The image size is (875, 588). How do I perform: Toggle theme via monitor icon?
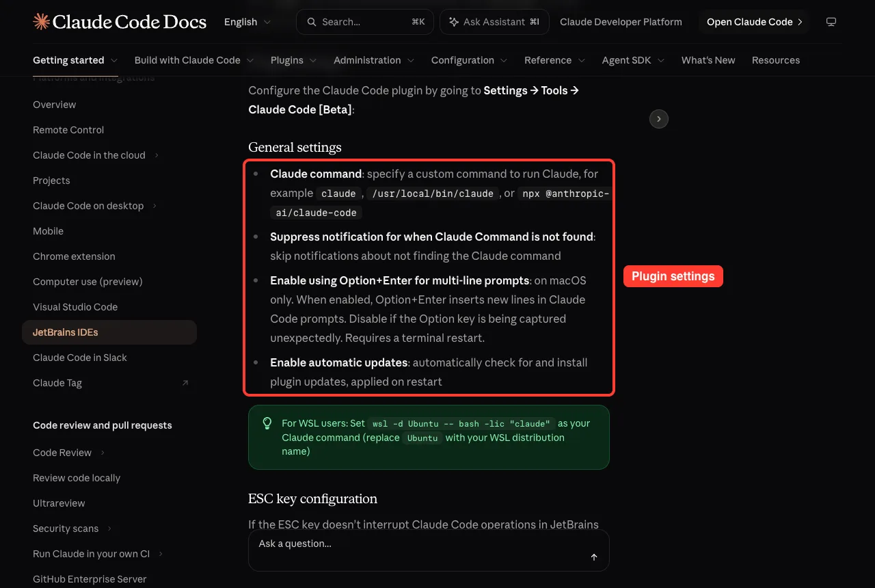click(831, 22)
